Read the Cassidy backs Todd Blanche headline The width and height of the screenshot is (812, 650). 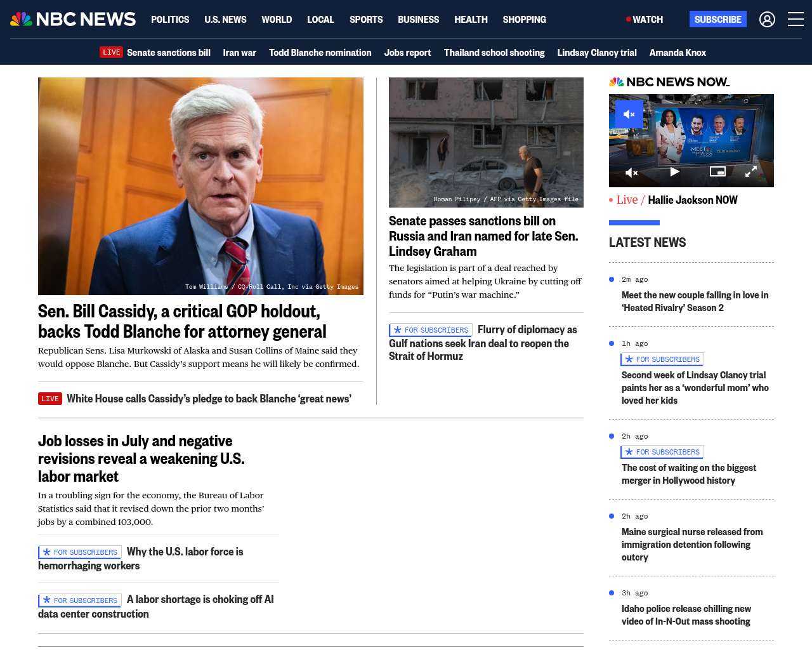[x=182, y=321]
